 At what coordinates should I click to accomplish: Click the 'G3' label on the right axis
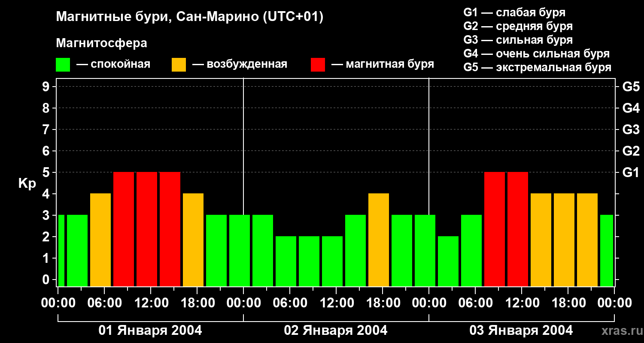click(631, 129)
